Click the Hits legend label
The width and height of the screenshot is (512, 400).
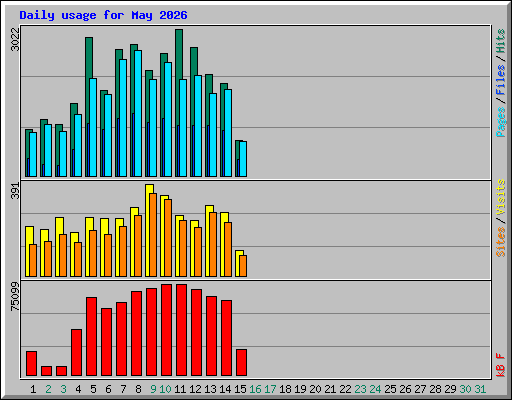(501, 41)
